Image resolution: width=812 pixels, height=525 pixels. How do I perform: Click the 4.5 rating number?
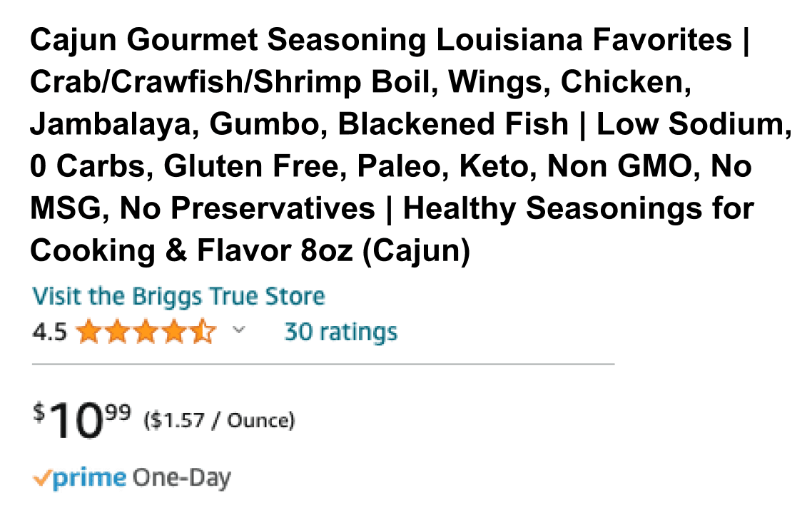[49, 332]
